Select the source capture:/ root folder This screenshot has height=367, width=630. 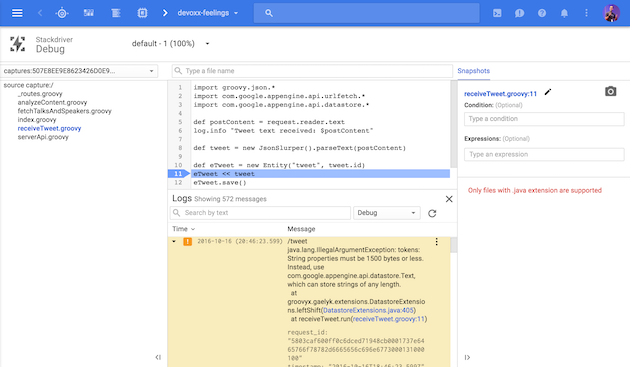coord(28,85)
